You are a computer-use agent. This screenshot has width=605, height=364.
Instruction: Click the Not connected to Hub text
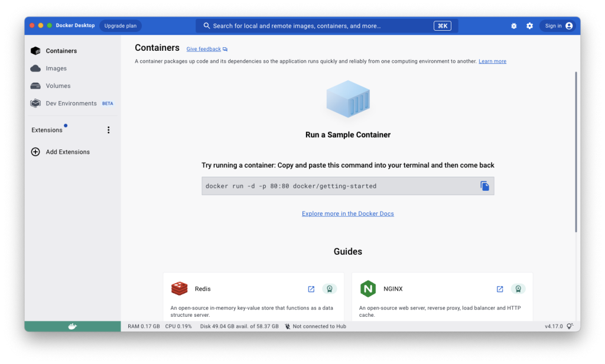319,327
